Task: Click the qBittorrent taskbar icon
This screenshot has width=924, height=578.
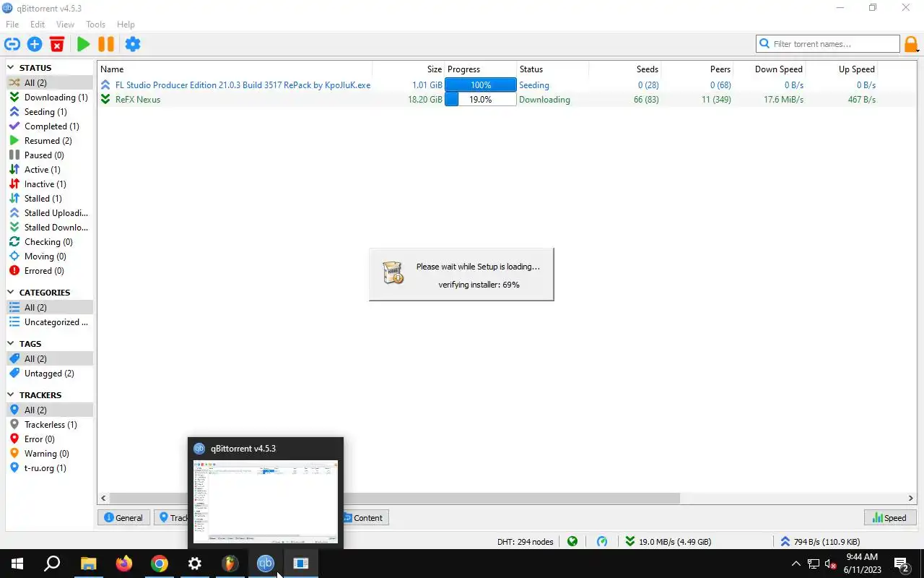Action: [x=266, y=564]
